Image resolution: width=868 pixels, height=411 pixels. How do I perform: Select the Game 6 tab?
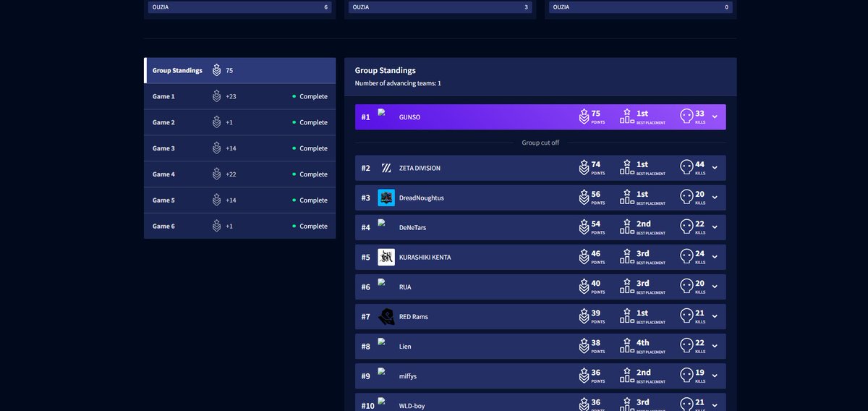click(x=240, y=226)
